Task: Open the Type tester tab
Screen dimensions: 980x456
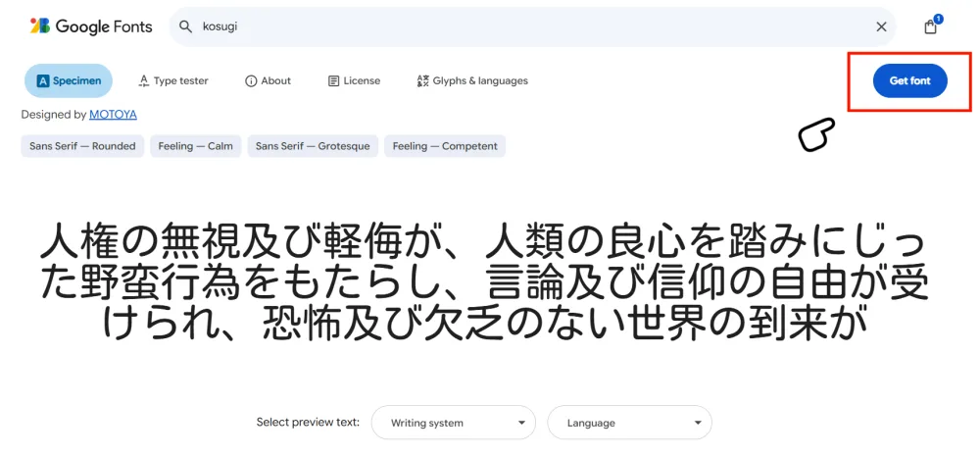Action: click(x=172, y=81)
